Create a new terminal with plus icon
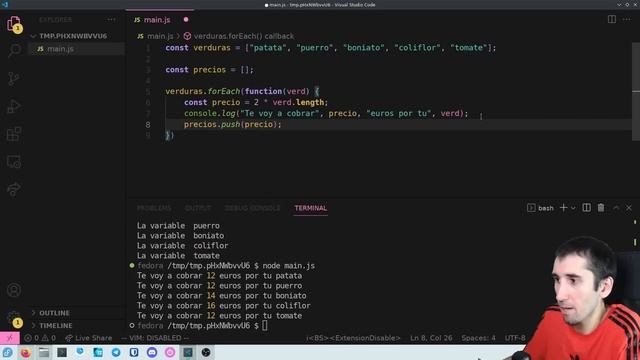Screen dimensions: 640x360 pyautogui.click(x=563, y=208)
